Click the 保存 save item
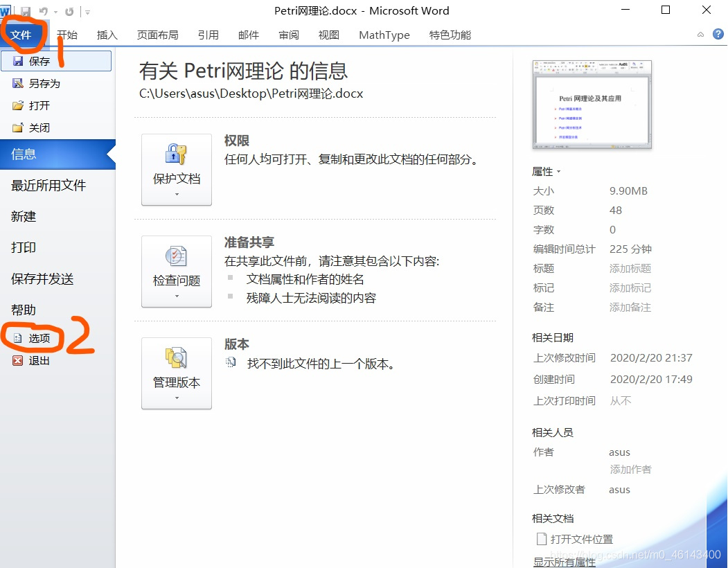 (56, 61)
